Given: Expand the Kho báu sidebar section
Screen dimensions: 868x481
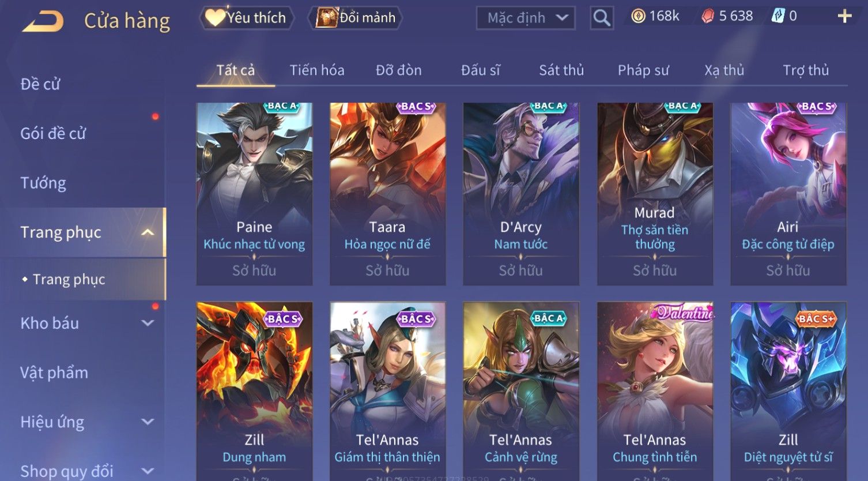Looking at the screenshot, I should click(x=148, y=324).
